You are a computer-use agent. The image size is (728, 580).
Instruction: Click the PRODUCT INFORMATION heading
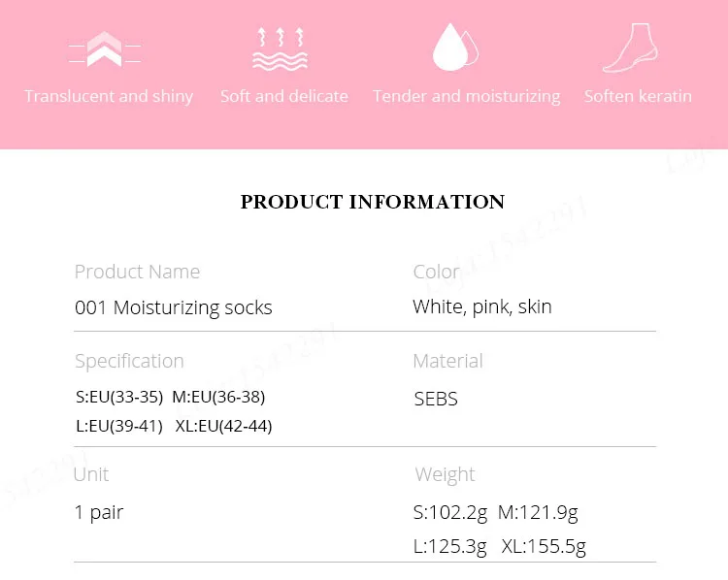[373, 202]
